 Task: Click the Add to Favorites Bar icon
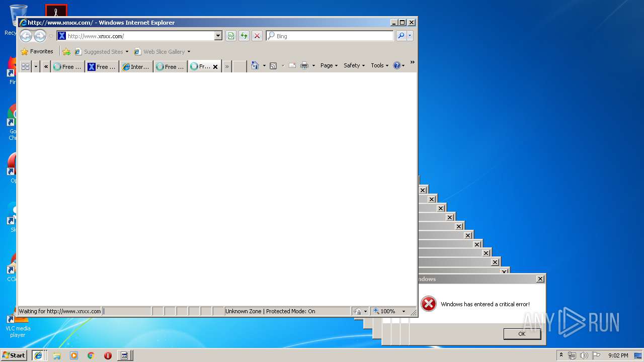(x=66, y=51)
